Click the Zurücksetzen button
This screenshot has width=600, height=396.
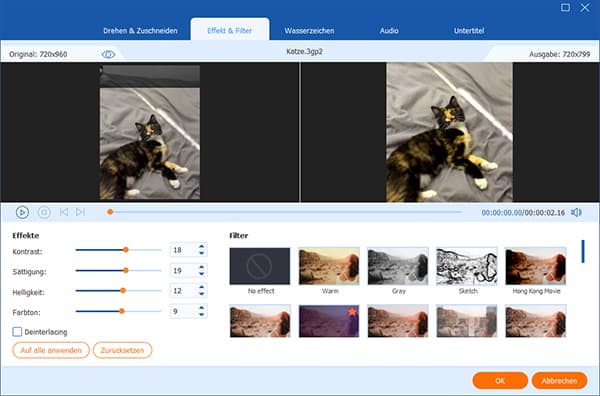click(x=122, y=350)
